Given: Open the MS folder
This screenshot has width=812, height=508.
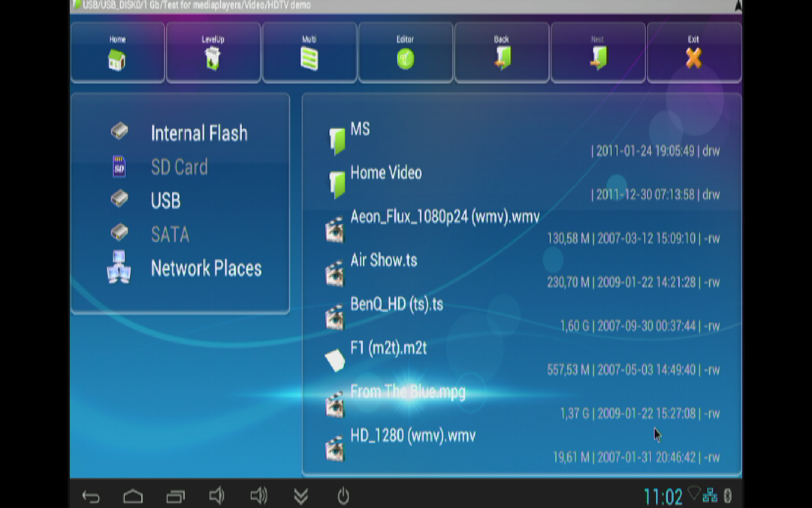Looking at the screenshot, I should click(360, 129).
